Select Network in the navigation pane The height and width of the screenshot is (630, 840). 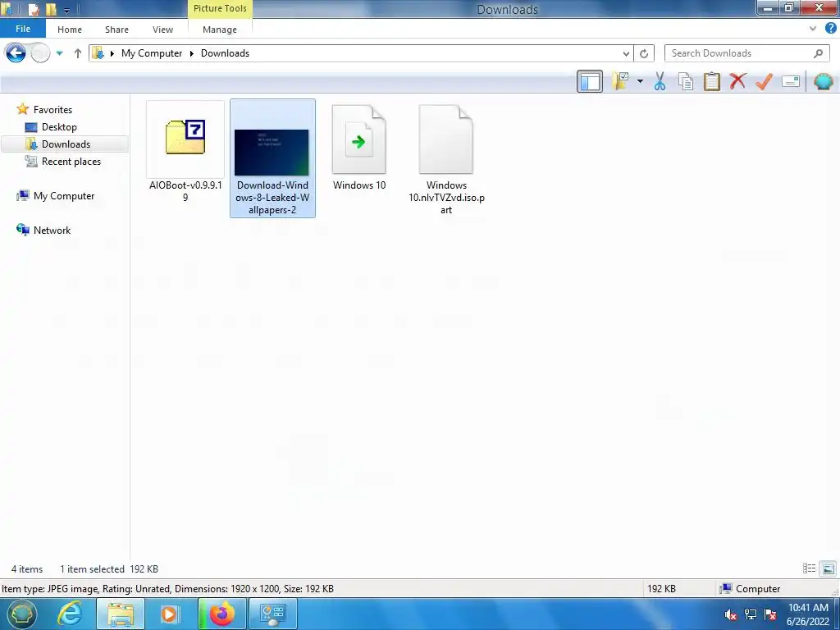[52, 230]
